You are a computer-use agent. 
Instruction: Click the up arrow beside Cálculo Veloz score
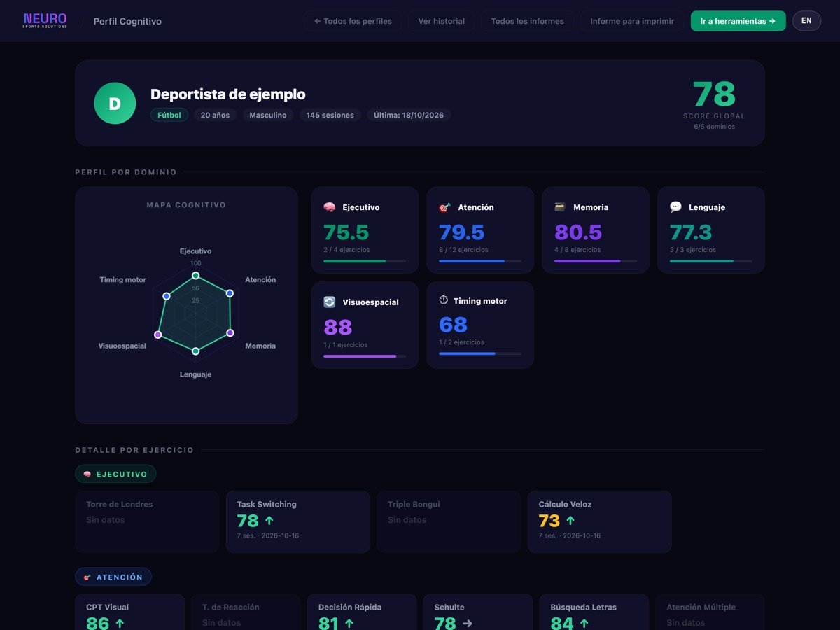(570, 521)
